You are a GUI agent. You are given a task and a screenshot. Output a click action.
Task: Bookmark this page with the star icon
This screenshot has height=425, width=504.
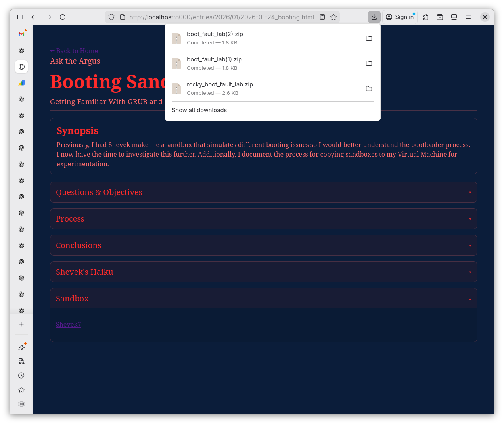click(x=333, y=17)
